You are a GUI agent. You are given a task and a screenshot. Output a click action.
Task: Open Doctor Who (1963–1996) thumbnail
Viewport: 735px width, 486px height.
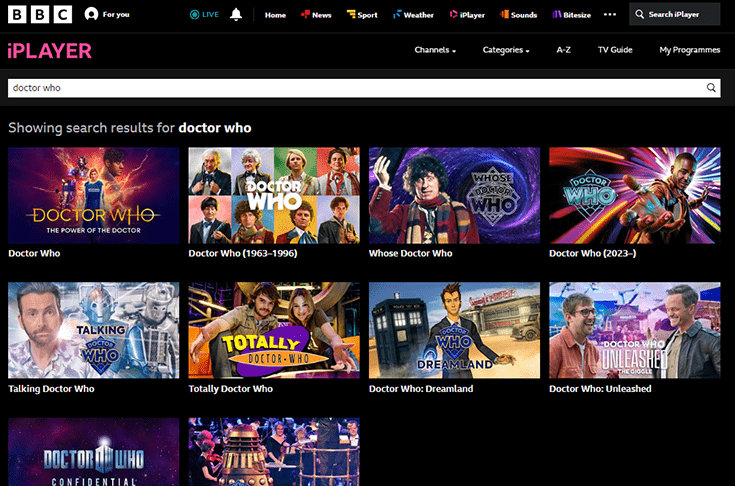[x=274, y=195]
